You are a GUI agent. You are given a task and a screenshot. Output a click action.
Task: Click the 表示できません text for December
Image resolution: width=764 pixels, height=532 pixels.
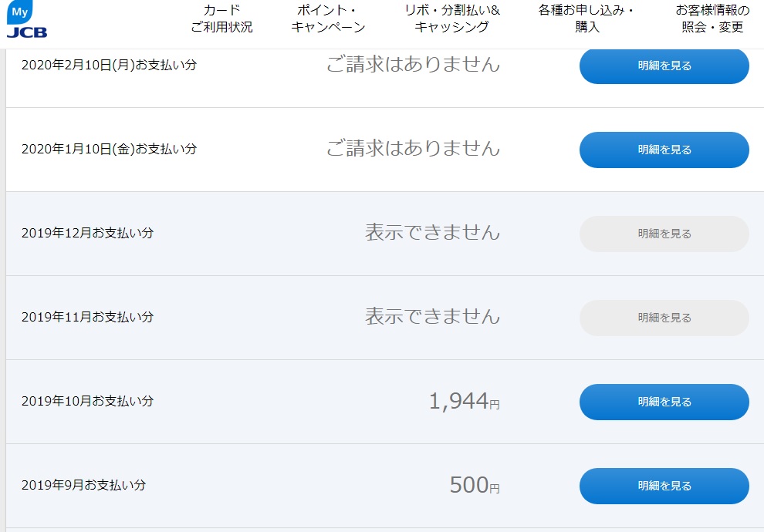(x=434, y=233)
